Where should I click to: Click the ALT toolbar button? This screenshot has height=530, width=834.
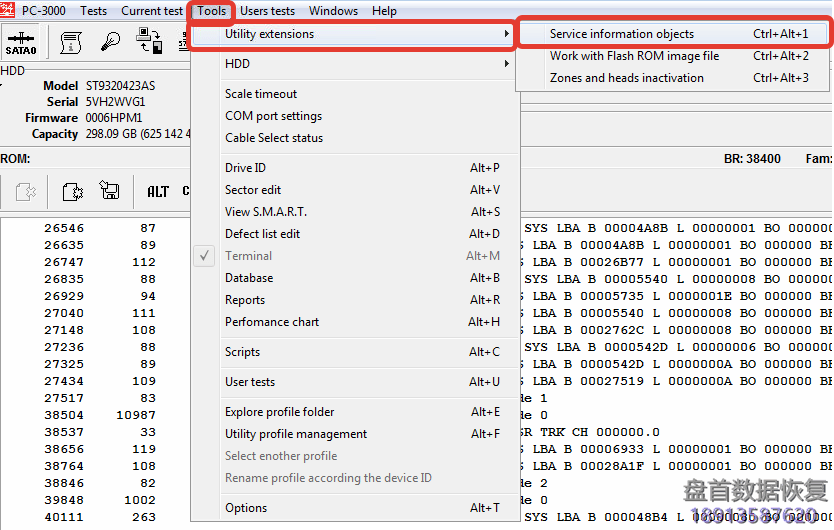click(x=158, y=191)
